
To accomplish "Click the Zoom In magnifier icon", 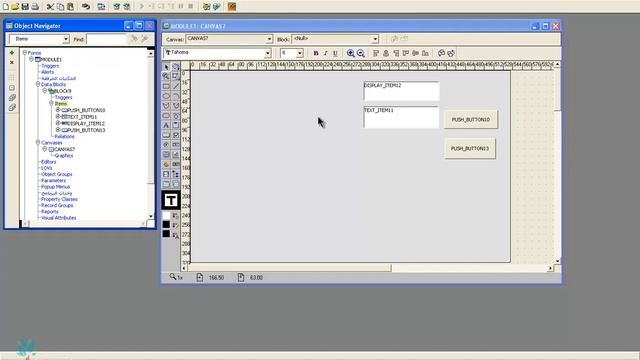I will click(350, 53).
